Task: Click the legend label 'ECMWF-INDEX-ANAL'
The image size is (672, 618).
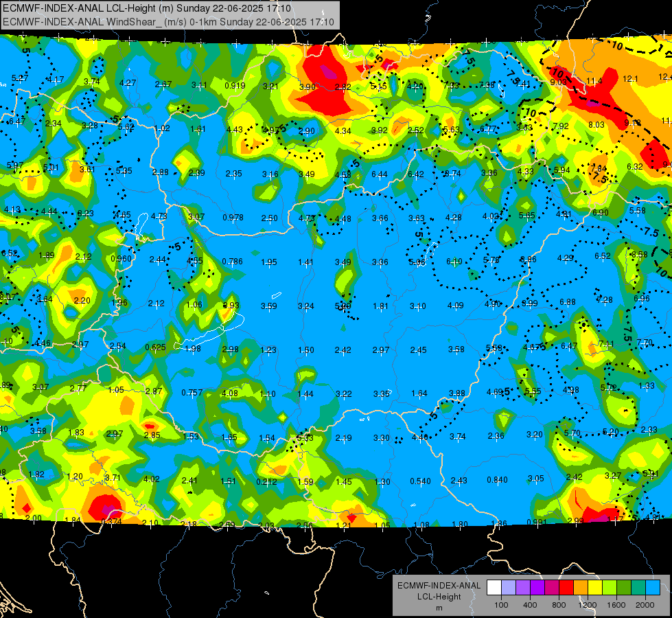Action: (x=439, y=586)
